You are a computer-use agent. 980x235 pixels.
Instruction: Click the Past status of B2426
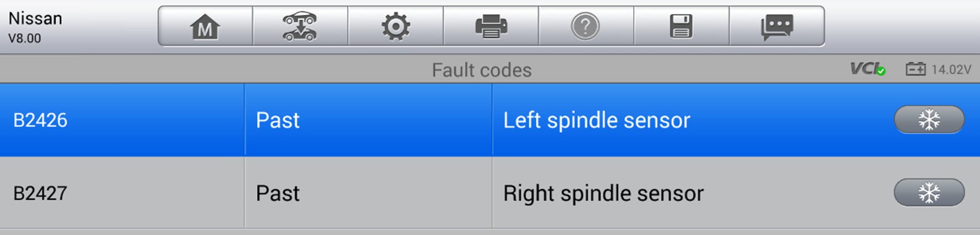coord(278,120)
